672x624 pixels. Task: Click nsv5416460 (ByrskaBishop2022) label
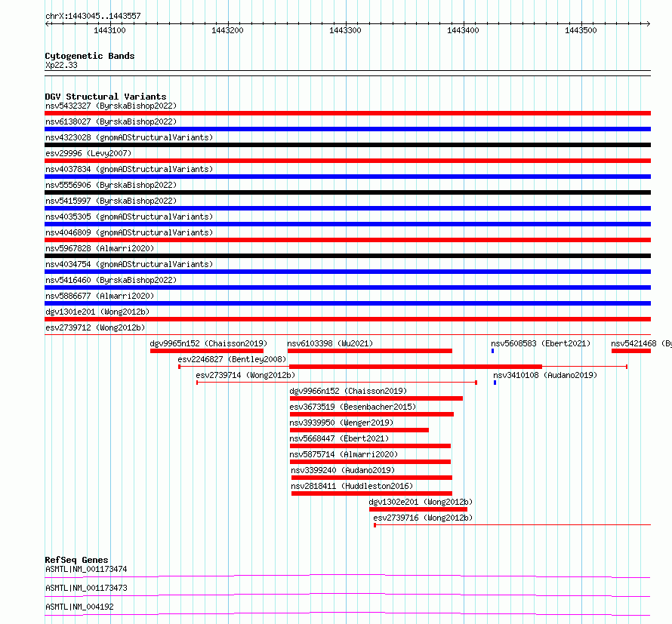click(x=111, y=280)
